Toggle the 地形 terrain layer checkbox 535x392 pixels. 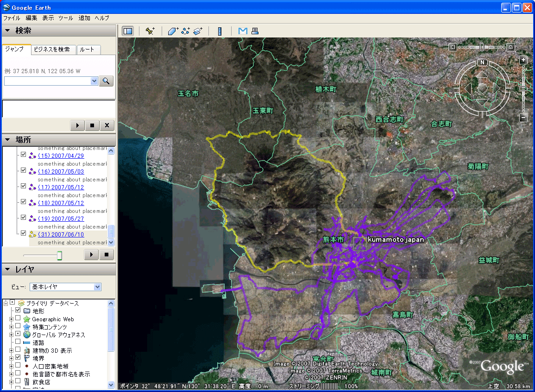(x=18, y=310)
